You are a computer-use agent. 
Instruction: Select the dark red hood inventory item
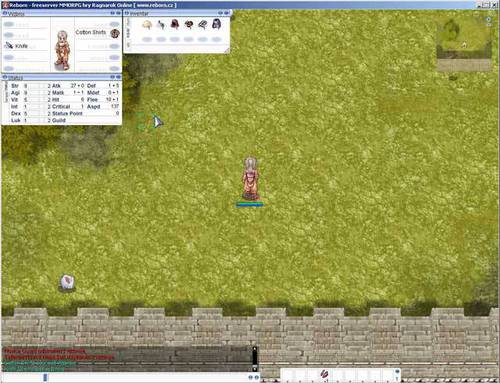click(175, 24)
